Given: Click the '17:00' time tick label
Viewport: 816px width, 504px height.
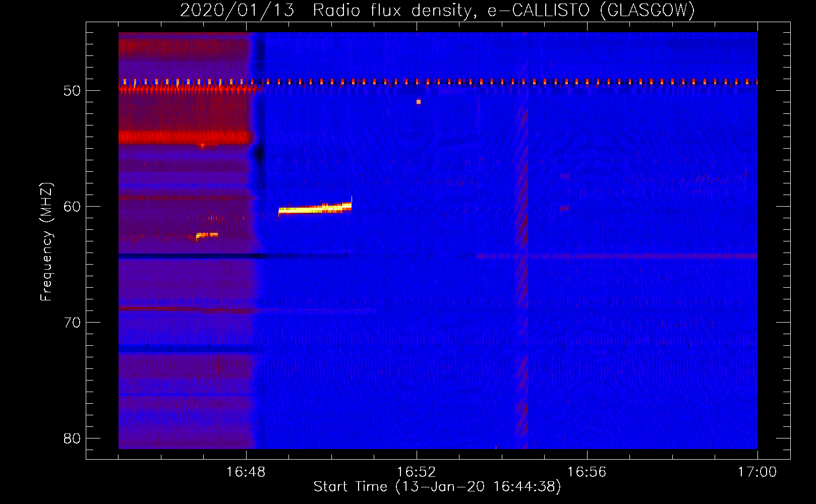Looking at the screenshot, I should pos(757,472).
